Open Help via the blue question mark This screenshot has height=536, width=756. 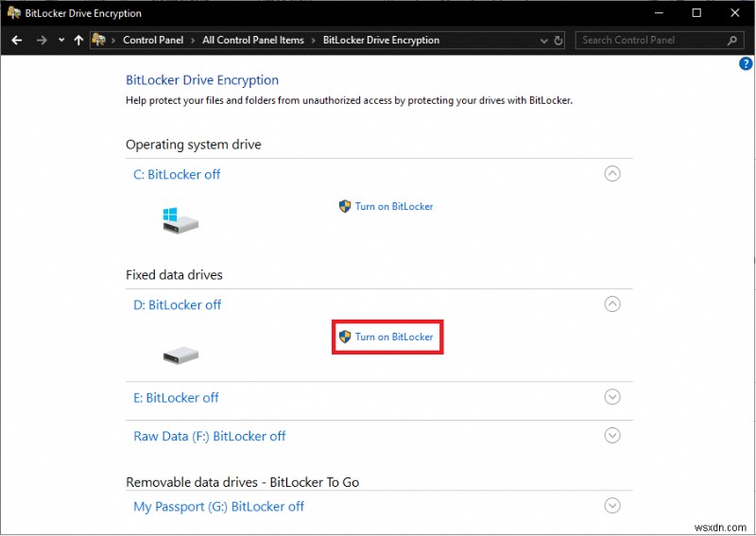click(x=746, y=63)
